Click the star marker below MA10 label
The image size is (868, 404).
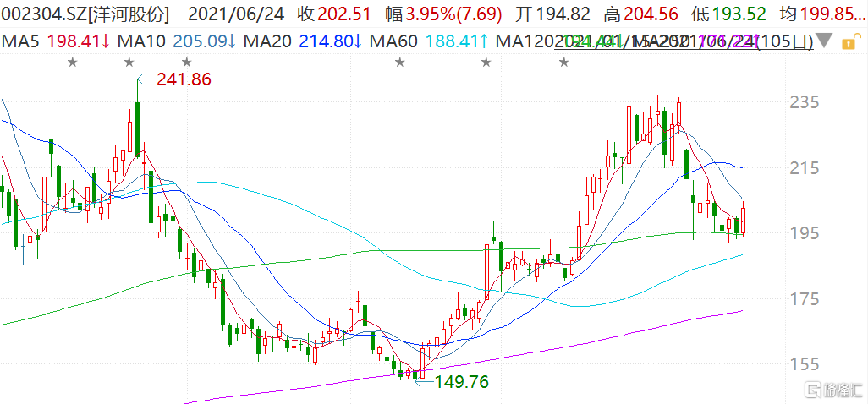point(129,63)
